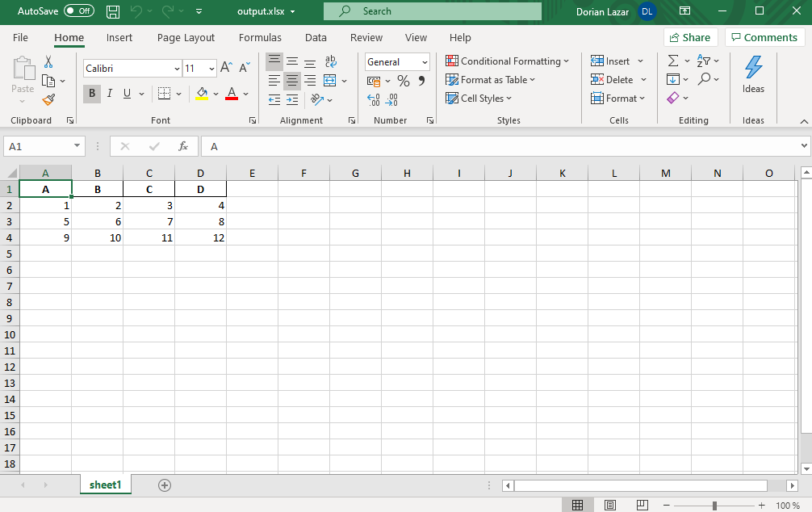Center align the cell contents
812x512 pixels.
click(x=292, y=80)
